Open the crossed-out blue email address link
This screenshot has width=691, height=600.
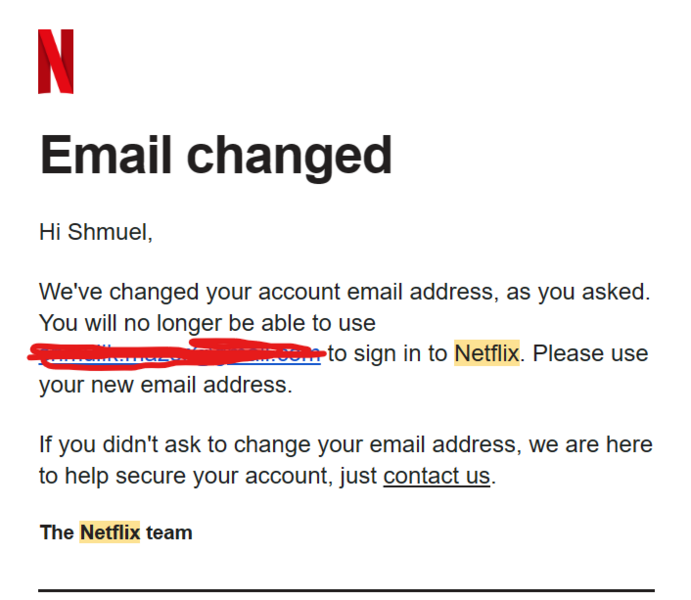[180, 354]
